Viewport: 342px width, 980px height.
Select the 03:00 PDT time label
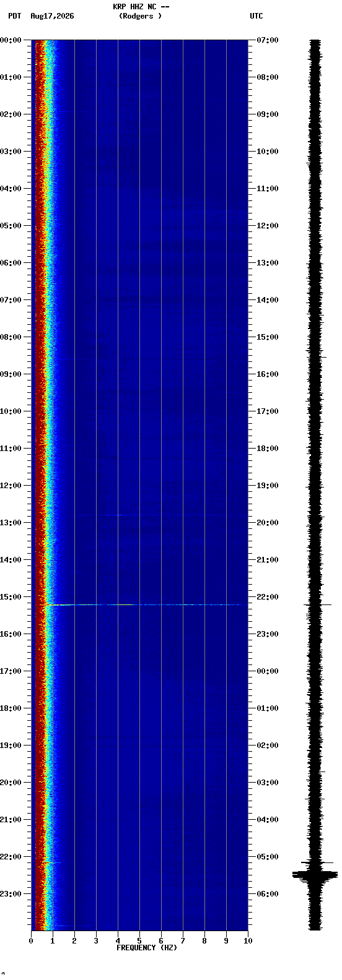pos(11,152)
